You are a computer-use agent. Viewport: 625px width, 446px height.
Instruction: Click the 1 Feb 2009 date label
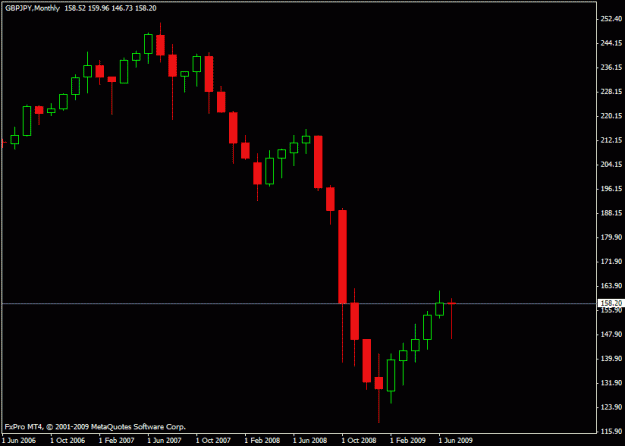click(x=407, y=440)
